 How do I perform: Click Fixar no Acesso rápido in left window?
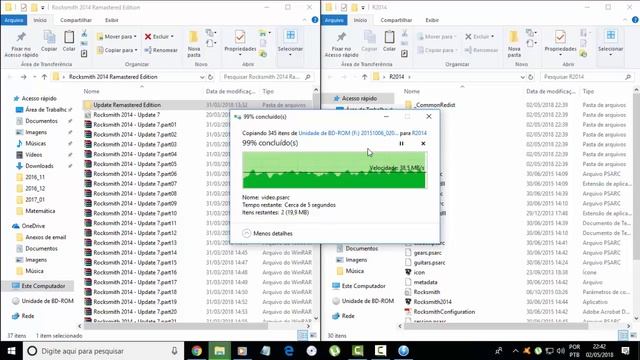21,44
